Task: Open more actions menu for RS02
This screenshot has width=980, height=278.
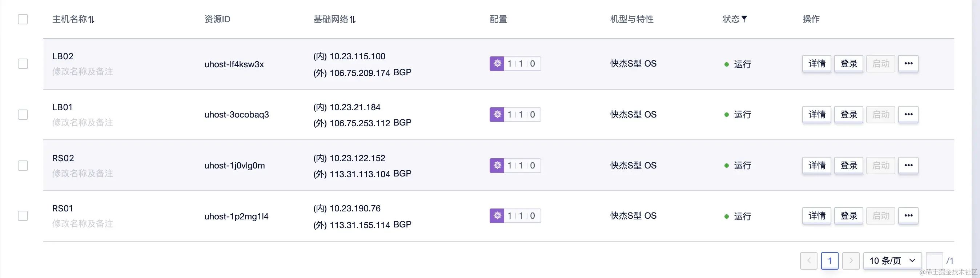Action: pyautogui.click(x=908, y=166)
